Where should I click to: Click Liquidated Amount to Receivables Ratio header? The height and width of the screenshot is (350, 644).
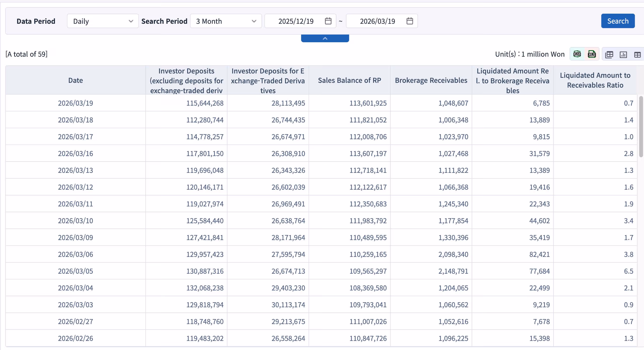595,80
